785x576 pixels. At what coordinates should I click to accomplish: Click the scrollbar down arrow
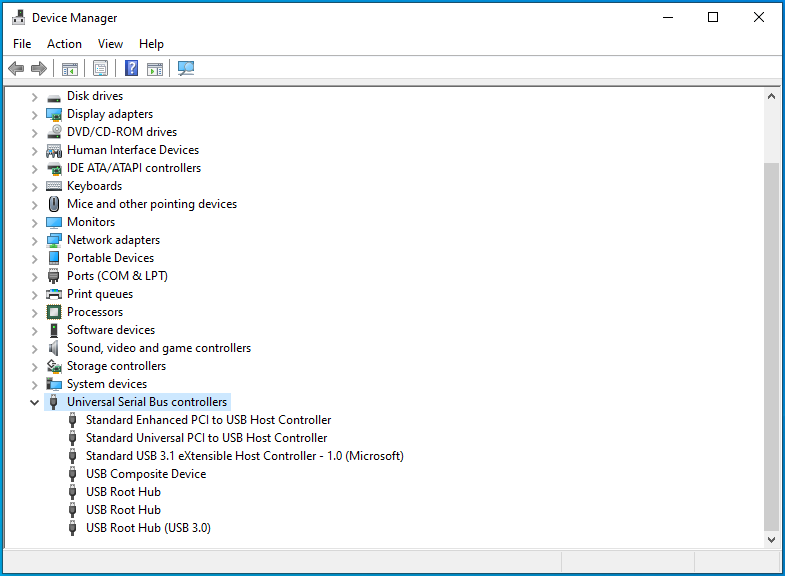[771, 539]
